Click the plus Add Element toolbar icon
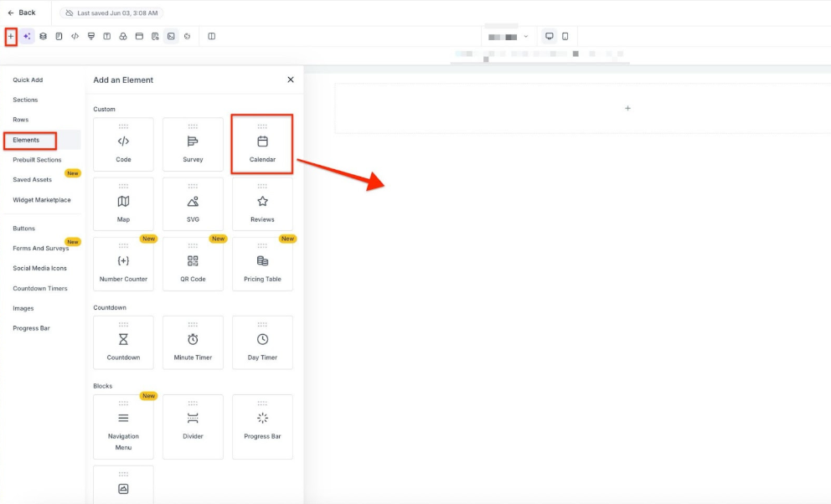Viewport: 831px width, 504px height. [x=11, y=36]
